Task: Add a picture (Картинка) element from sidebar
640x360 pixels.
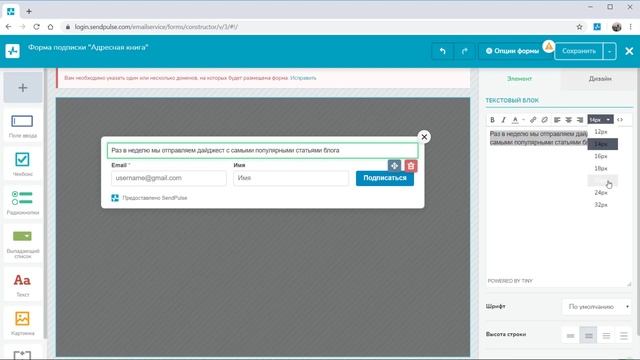Action: [22, 323]
